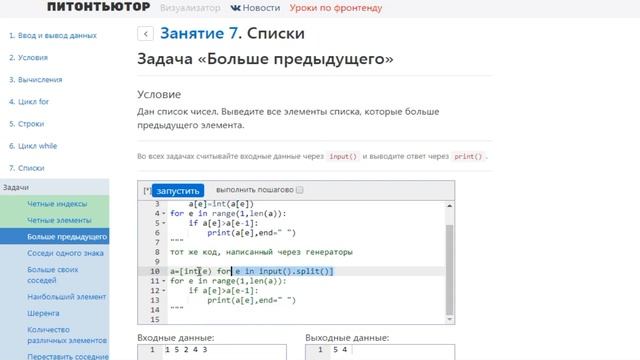Image resolution: width=640 pixels, height=360 pixels.
Task: Select the Четные индексы task
Action: [x=54, y=204]
